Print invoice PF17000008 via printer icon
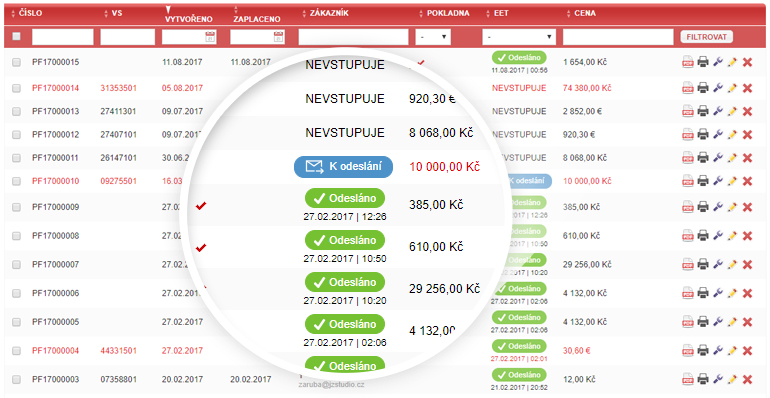 click(x=703, y=236)
